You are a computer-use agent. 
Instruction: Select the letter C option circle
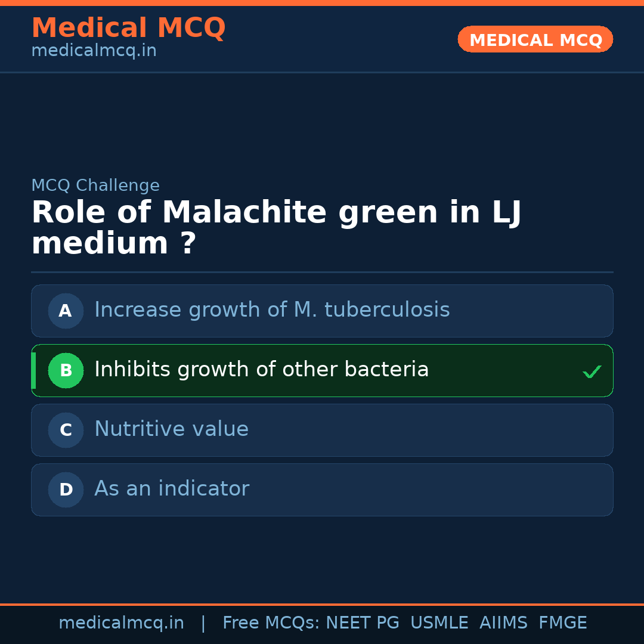point(66,430)
